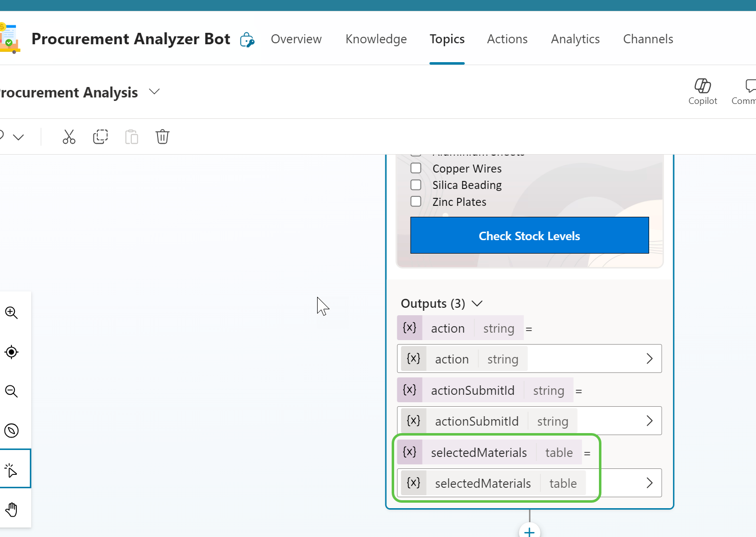The height and width of the screenshot is (537, 756).
Task: Click the Delete trash icon
Action: click(163, 137)
